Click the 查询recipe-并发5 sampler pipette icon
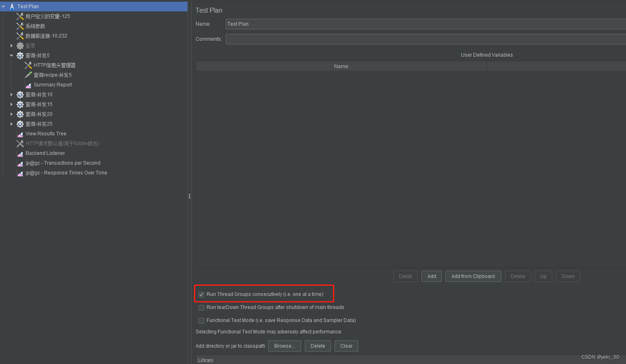 pos(28,75)
